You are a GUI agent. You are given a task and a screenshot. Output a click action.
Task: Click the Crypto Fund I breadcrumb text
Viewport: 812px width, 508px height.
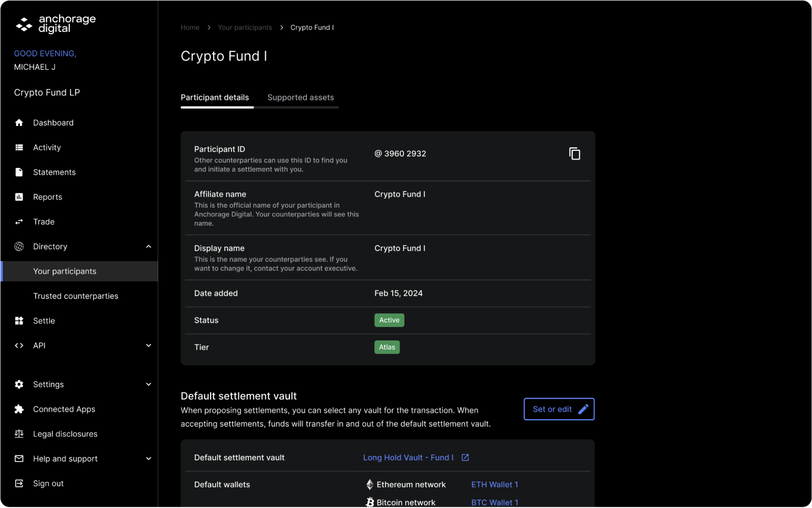[312, 28]
